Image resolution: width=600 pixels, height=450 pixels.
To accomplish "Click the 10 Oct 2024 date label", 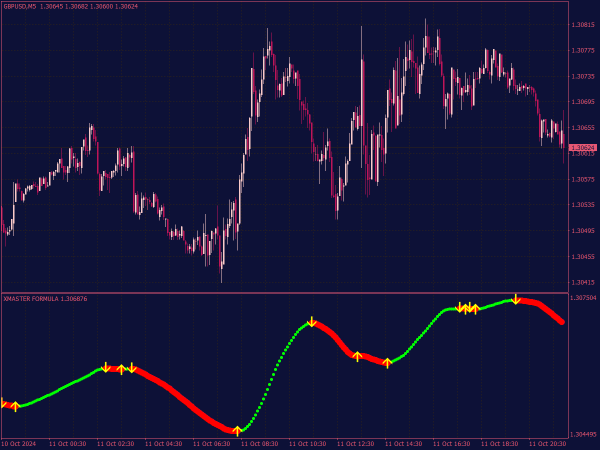I will [x=18, y=443].
